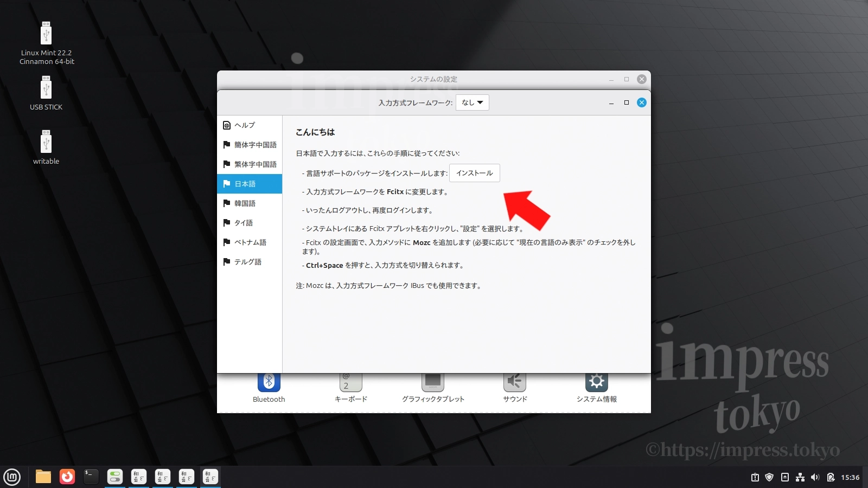This screenshot has width=868, height=488.
Task: Open the sound volume tray icon
Action: click(815, 477)
